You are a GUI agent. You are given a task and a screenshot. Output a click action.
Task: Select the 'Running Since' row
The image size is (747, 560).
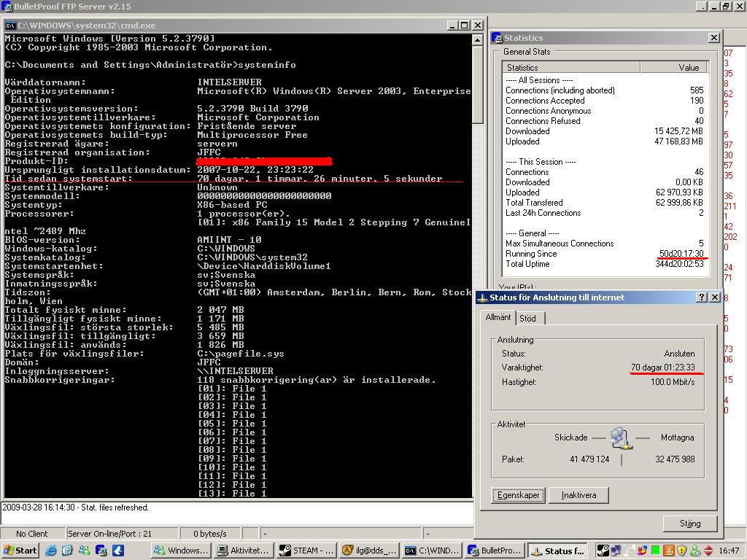[x=605, y=254]
